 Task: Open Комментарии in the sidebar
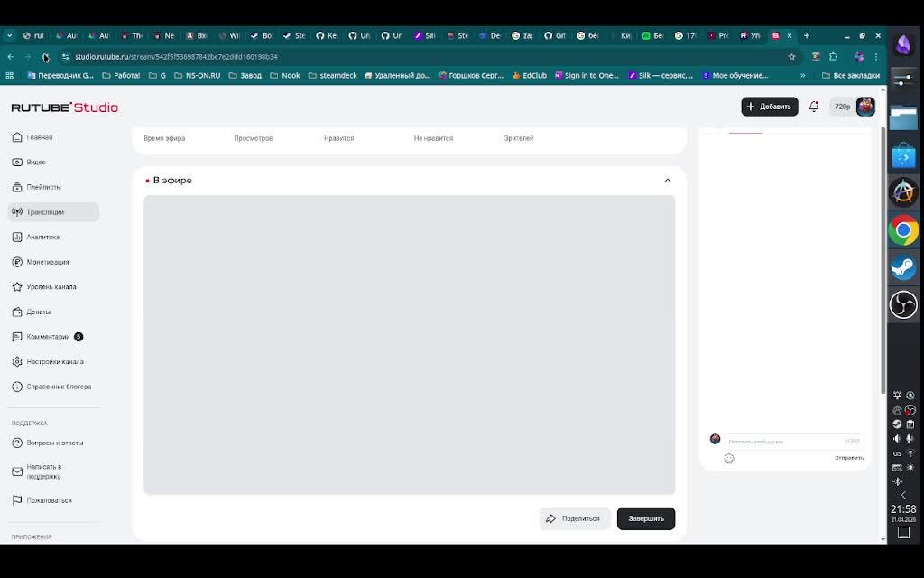pos(47,337)
